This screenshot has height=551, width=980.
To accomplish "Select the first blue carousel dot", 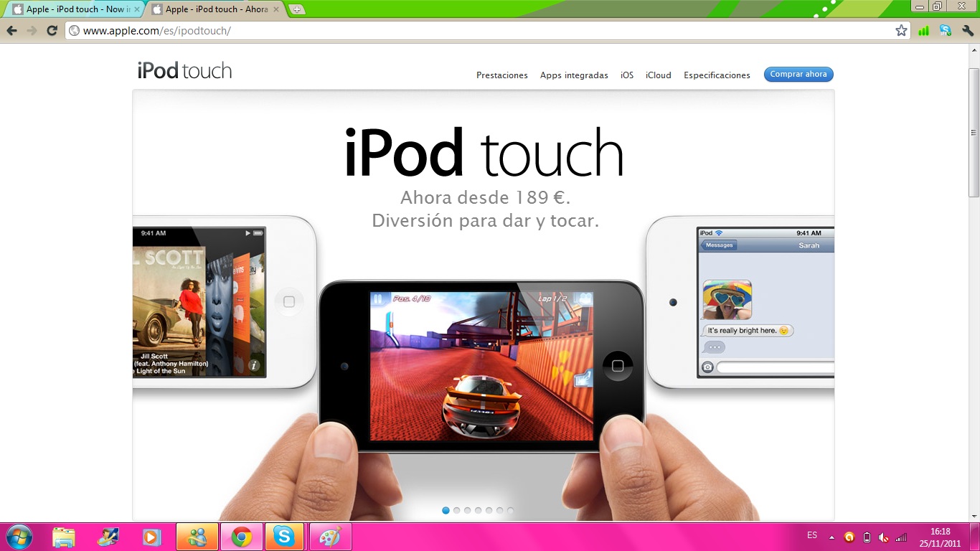I will (446, 510).
